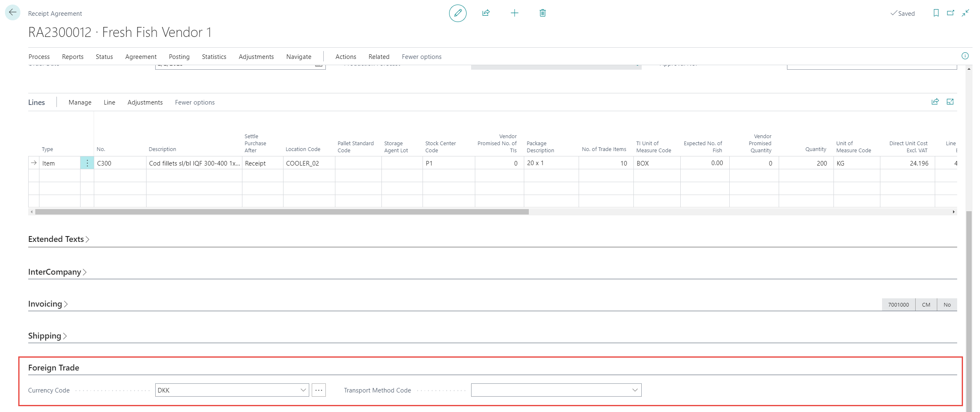
Task: Open page in new window icon
Action: click(x=950, y=13)
